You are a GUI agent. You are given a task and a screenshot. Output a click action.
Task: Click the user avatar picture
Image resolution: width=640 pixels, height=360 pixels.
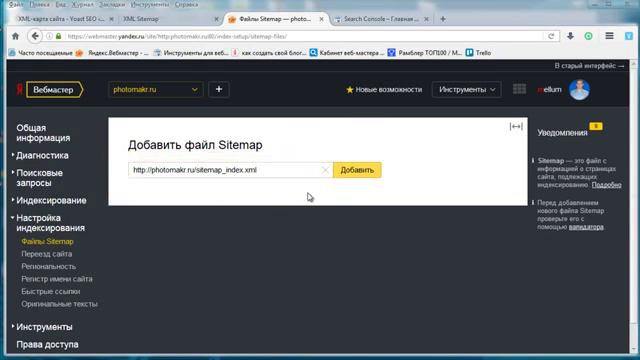click(x=579, y=89)
